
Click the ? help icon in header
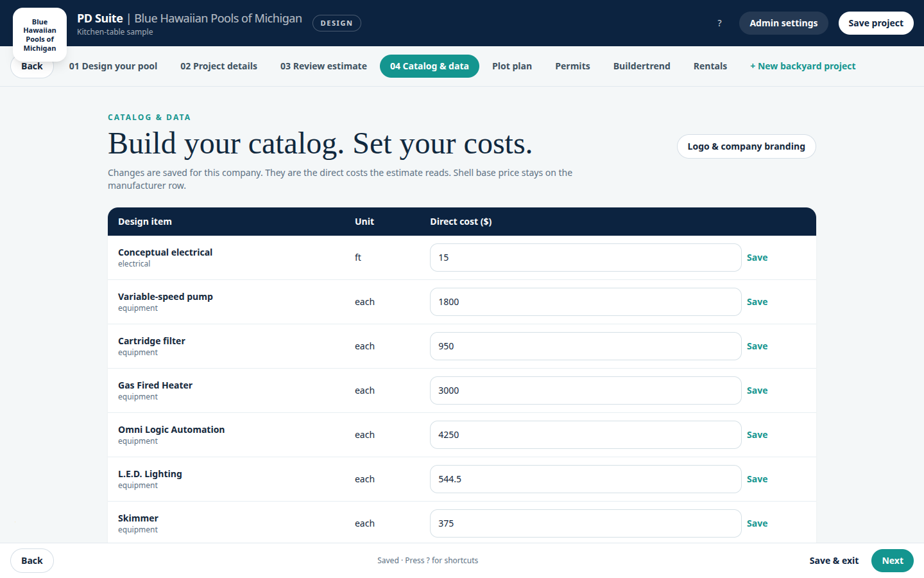click(x=719, y=23)
